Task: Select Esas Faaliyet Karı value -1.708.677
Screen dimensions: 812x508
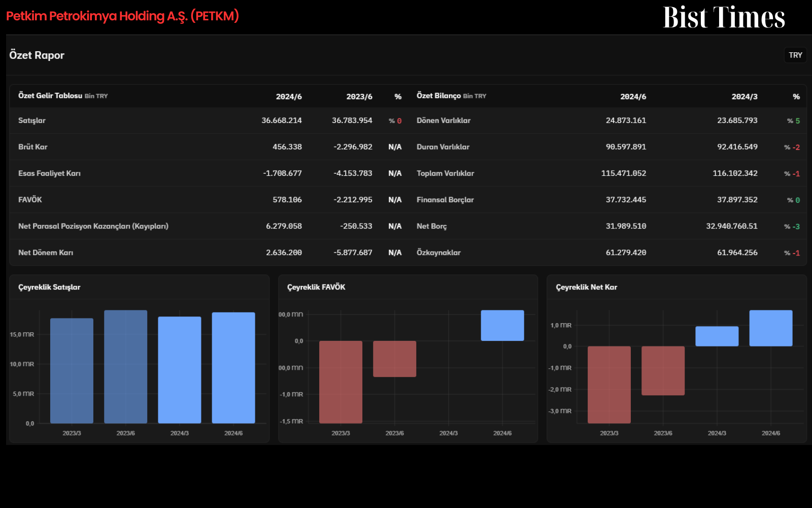Action: click(x=282, y=173)
